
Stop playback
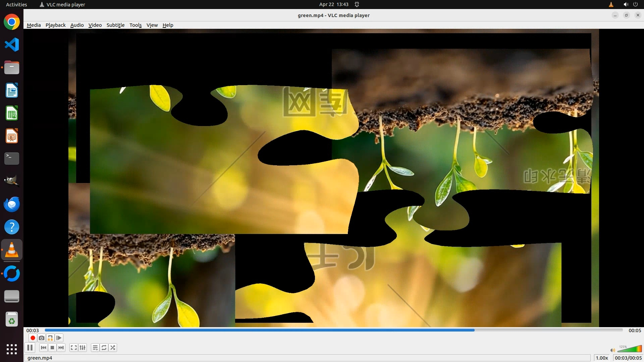(x=52, y=348)
